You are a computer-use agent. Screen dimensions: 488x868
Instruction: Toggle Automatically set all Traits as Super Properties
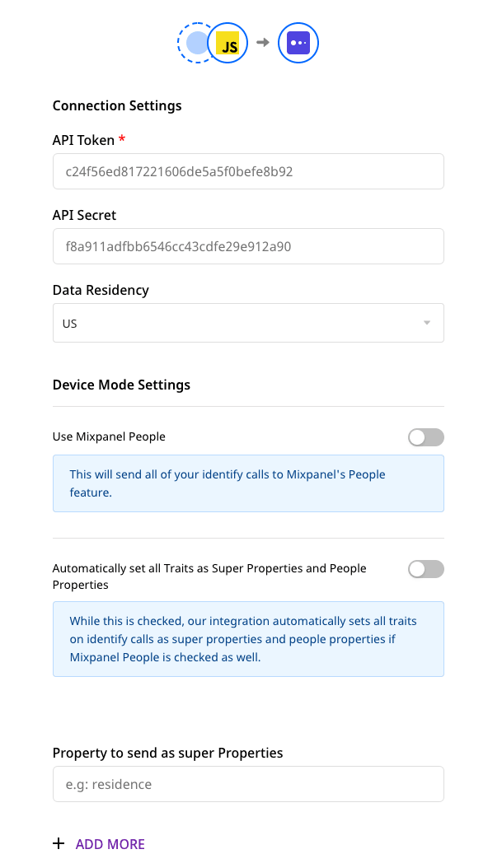pos(425,569)
